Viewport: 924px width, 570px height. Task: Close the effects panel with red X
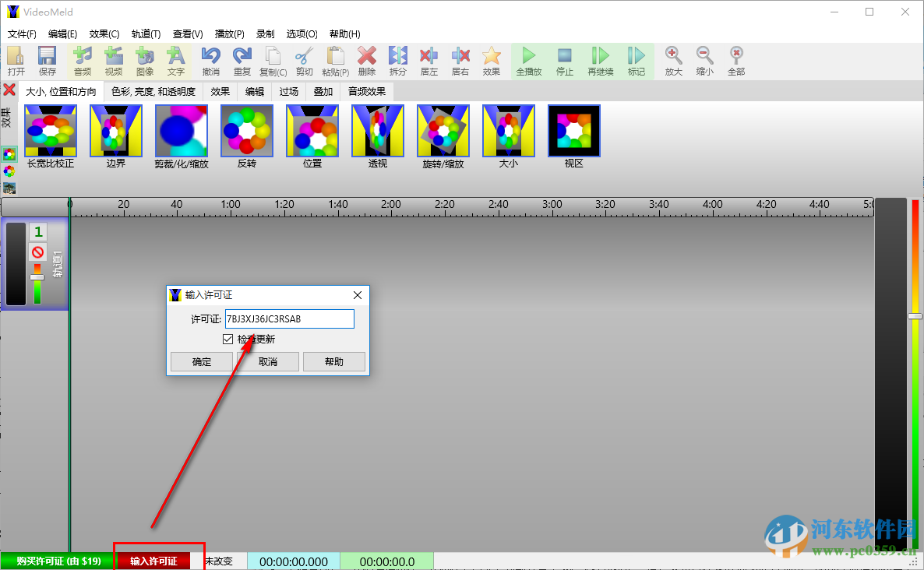[x=9, y=90]
